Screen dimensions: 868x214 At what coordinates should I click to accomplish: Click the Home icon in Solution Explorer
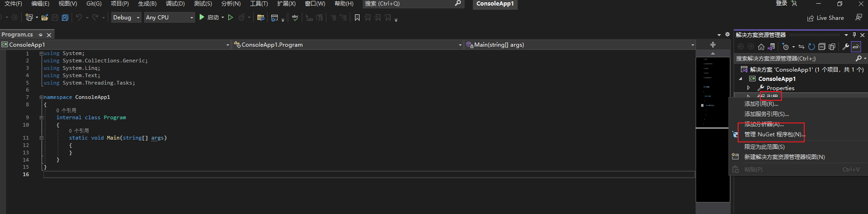point(761,47)
